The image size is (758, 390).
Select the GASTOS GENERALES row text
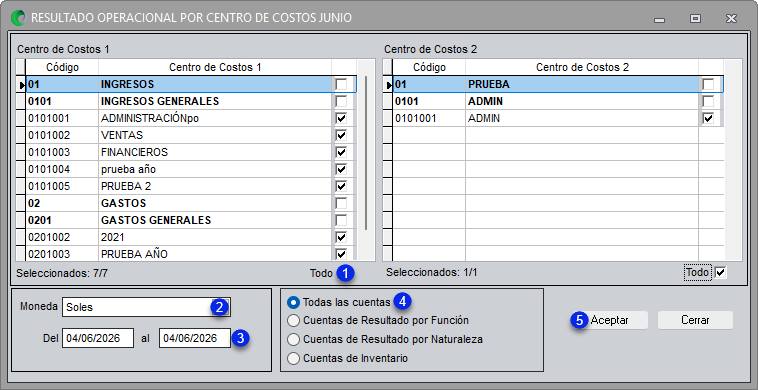click(x=156, y=220)
